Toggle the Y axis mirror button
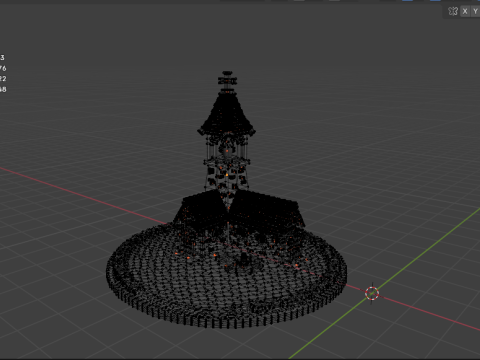480x360 pixels. pyautogui.click(x=475, y=11)
